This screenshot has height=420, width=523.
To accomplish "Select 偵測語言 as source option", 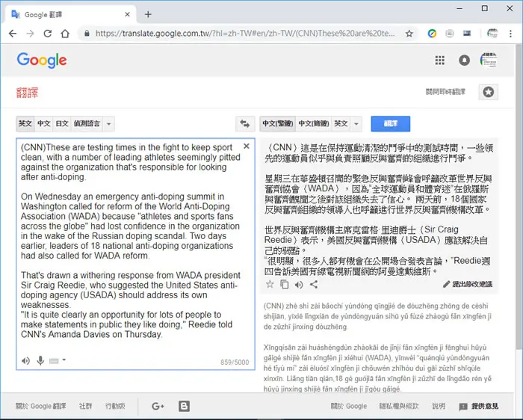I will click(x=87, y=124).
